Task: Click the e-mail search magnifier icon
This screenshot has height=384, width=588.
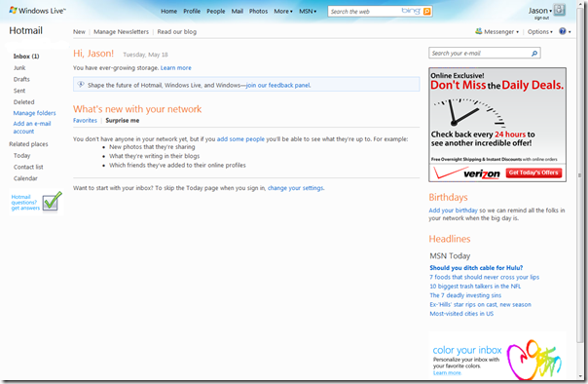Action: [x=534, y=54]
